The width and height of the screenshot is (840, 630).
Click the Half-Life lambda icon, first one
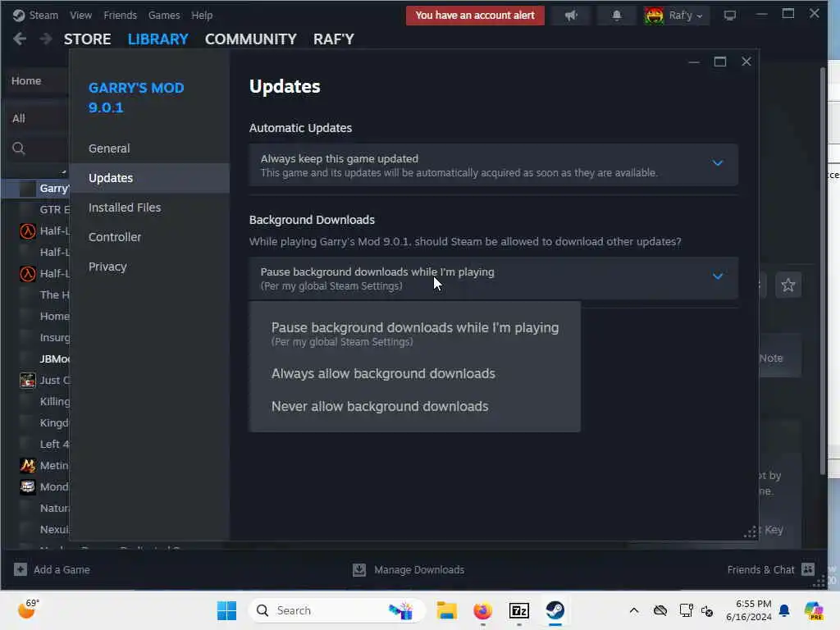click(x=27, y=231)
